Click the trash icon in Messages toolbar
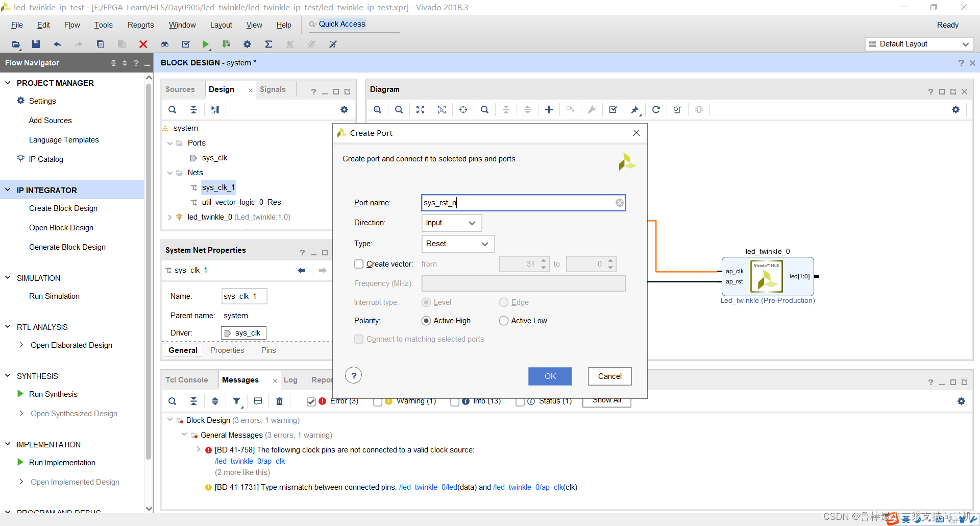The height and width of the screenshot is (526, 980). tap(279, 401)
